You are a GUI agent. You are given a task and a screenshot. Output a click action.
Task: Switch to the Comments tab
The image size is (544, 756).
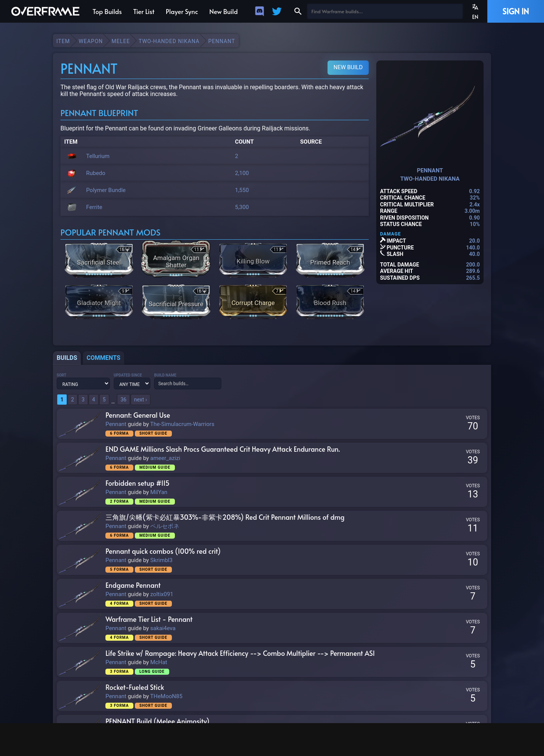point(104,358)
